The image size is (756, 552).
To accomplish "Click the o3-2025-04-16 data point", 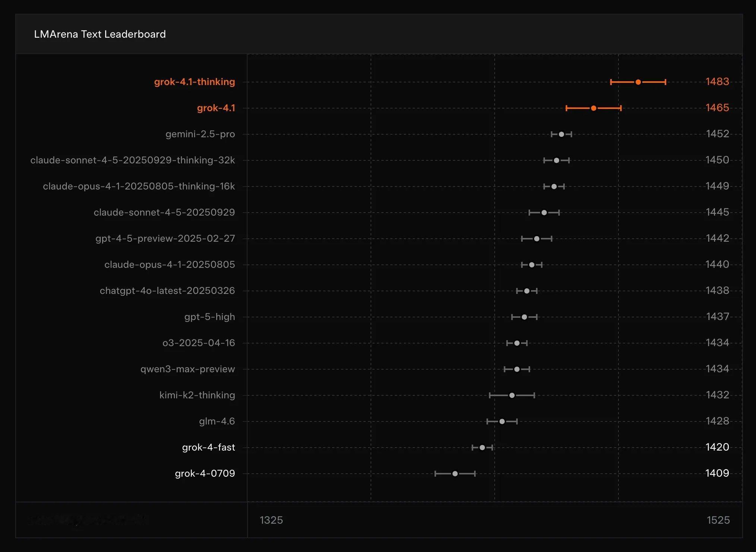I will coord(517,343).
